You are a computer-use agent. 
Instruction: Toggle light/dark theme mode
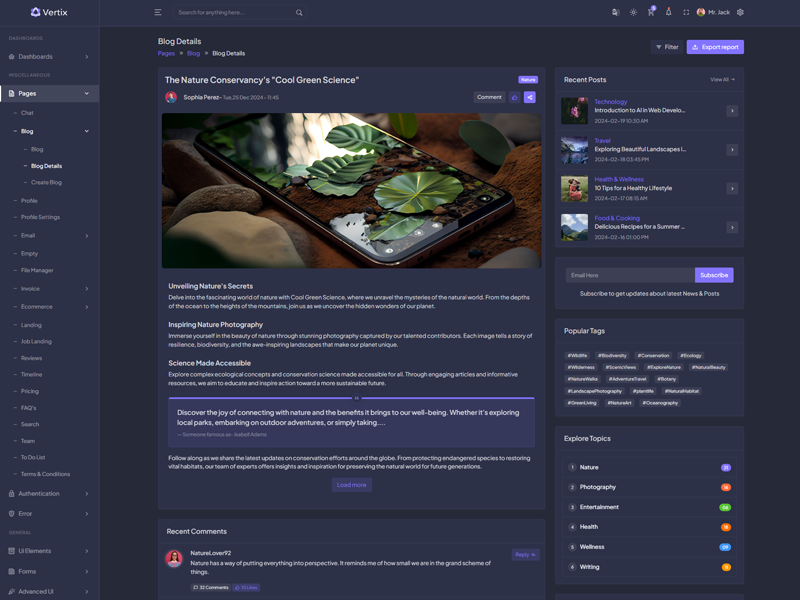point(633,12)
